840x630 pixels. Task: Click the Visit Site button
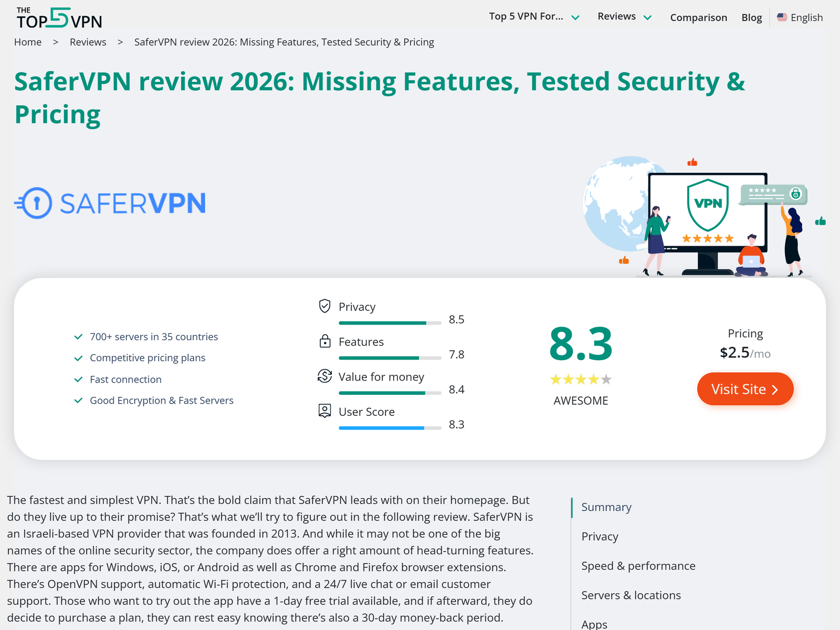click(745, 389)
